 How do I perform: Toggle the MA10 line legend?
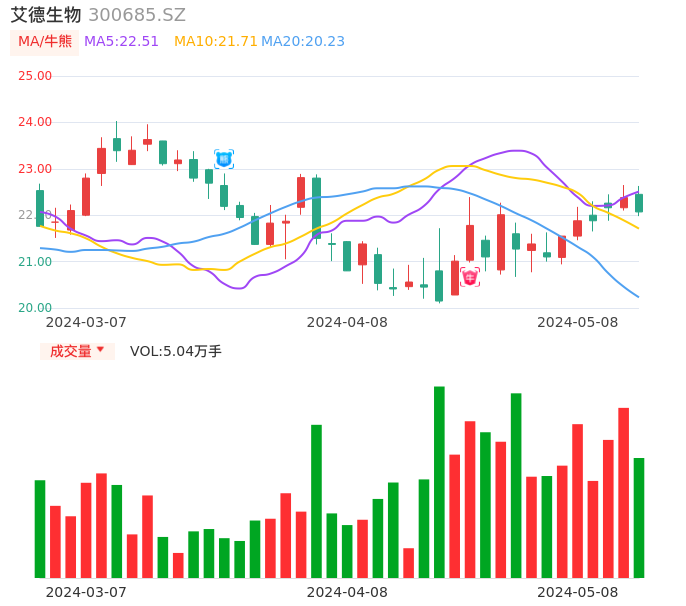click(215, 42)
